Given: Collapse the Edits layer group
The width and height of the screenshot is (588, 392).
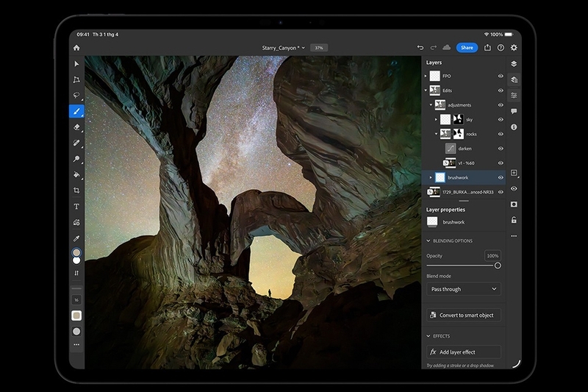Looking at the screenshot, I should coord(426,90).
